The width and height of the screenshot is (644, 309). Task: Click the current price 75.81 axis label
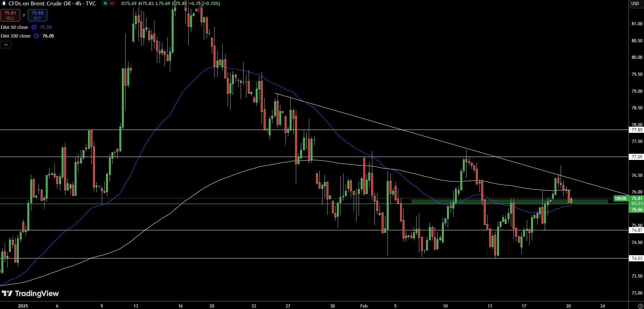(x=636, y=199)
